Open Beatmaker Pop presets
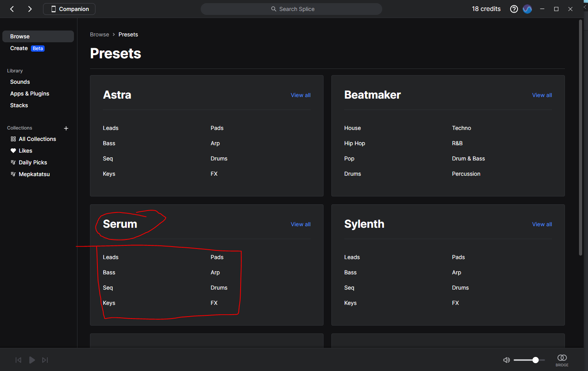 [x=349, y=158]
